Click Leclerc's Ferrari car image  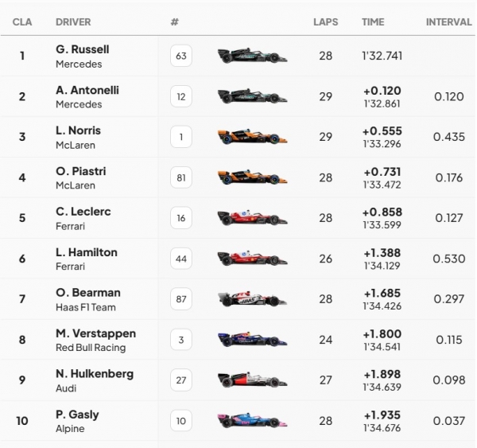(x=252, y=218)
